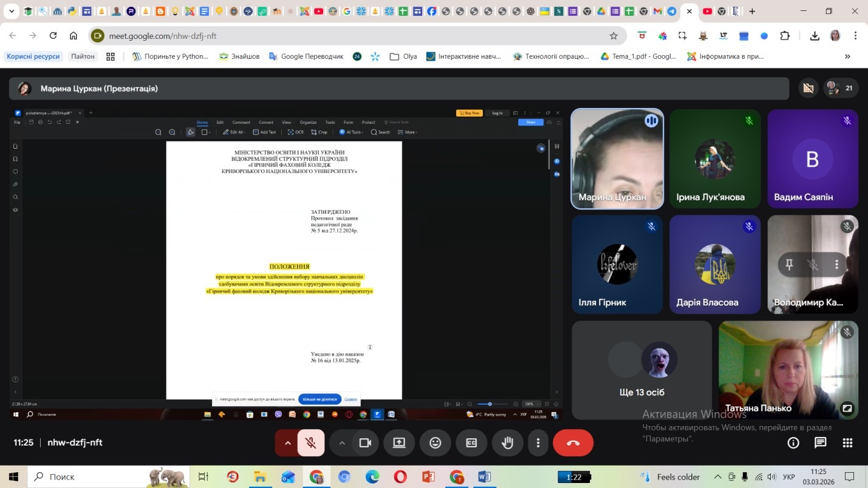Open the emoji reactions panel
Screen dimensions: 868x488
(x=435, y=443)
